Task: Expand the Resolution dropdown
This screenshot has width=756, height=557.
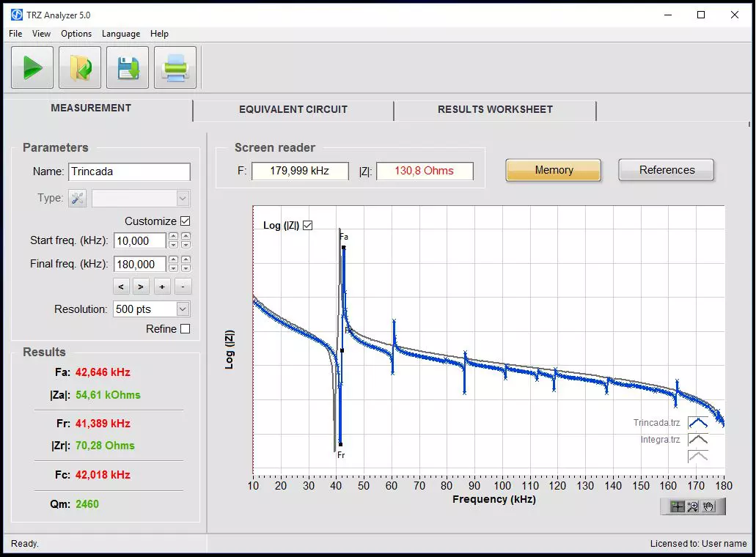Action: coord(183,309)
